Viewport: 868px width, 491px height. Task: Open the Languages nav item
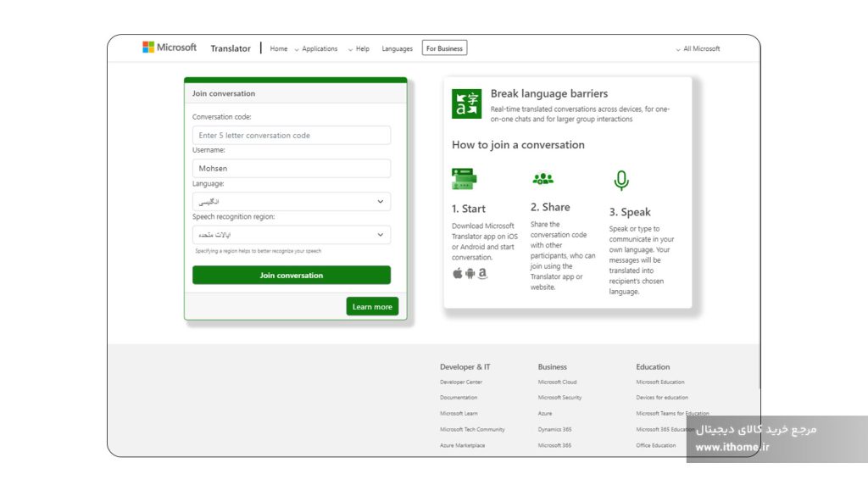pyautogui.click(x=397, y=48)
